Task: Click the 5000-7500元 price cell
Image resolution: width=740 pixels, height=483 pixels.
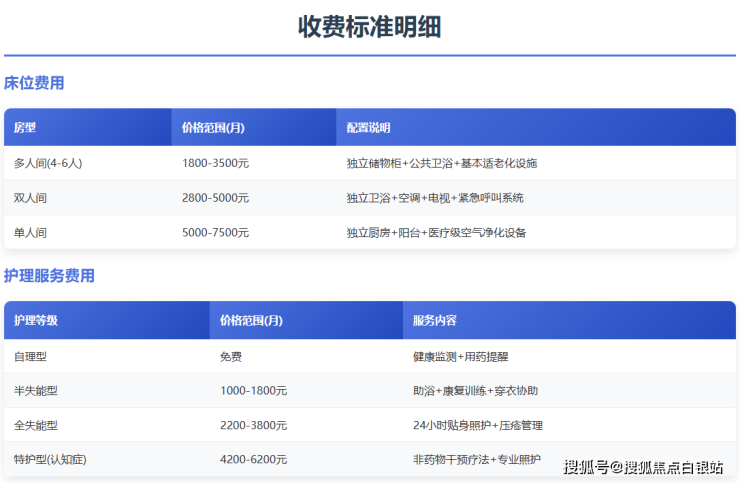Action: click(x=215, y=233)
